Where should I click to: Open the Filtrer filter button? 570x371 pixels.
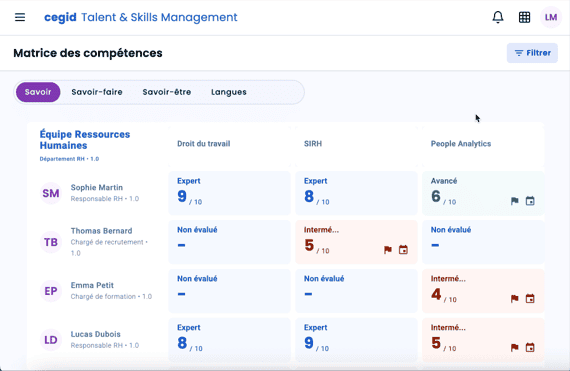click(532, 53)
